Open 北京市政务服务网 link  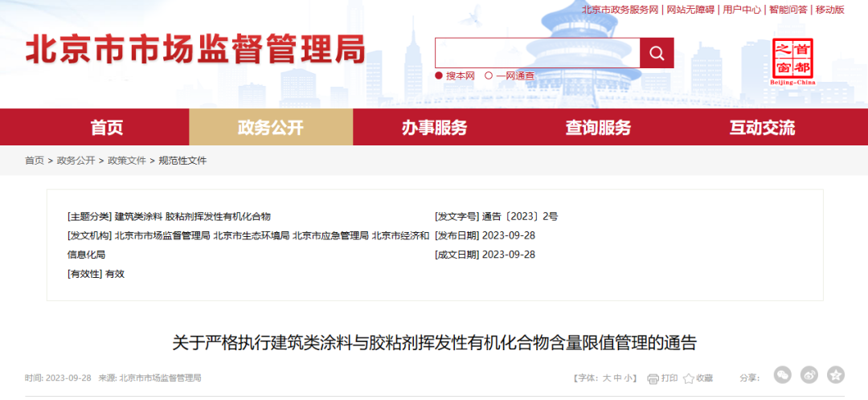click(620, 10)
